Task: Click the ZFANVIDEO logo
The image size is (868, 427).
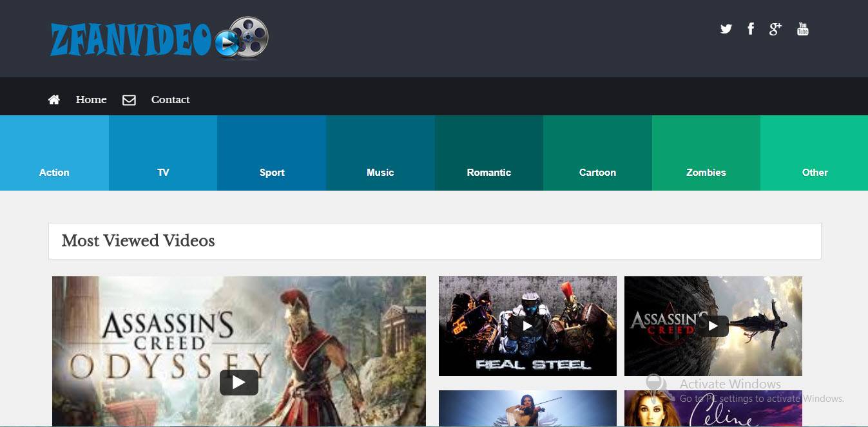Action: (159, 38)
